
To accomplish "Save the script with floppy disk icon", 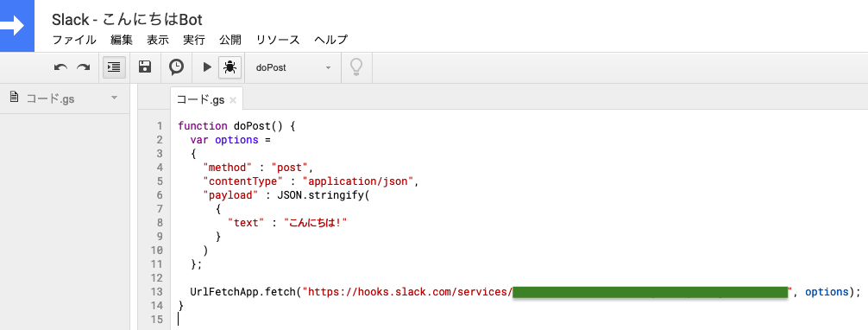I will point(145,67).
